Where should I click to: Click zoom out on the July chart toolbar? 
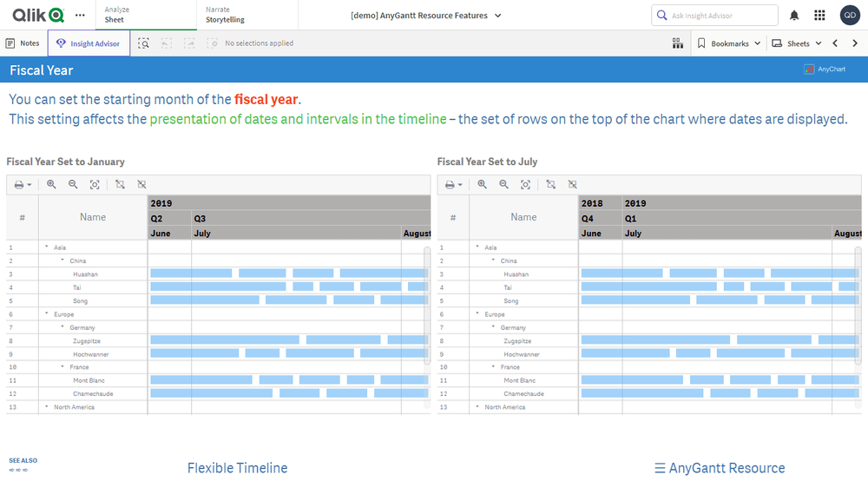pyautogui.click(x=503, y=184)
